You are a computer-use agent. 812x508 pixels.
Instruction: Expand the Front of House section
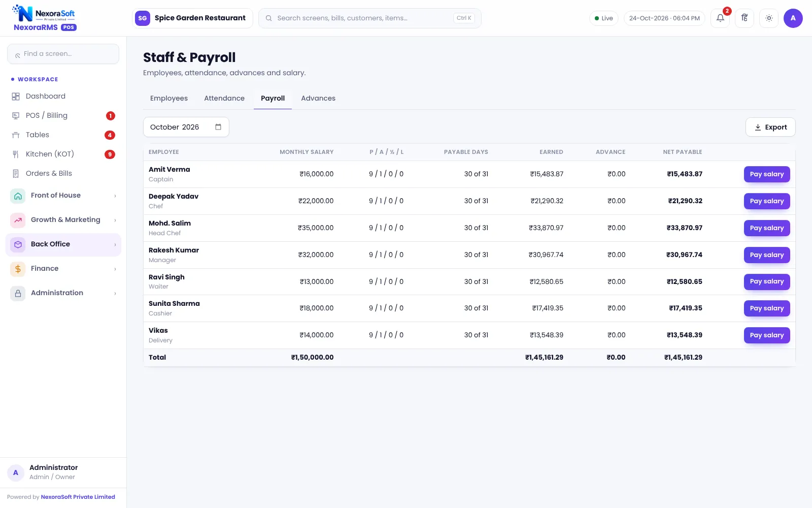point(63,196)
